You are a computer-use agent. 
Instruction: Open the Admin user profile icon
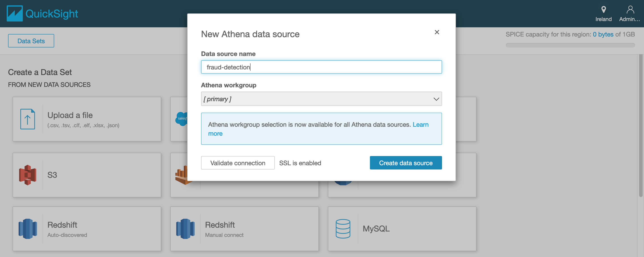click(630, 10)
